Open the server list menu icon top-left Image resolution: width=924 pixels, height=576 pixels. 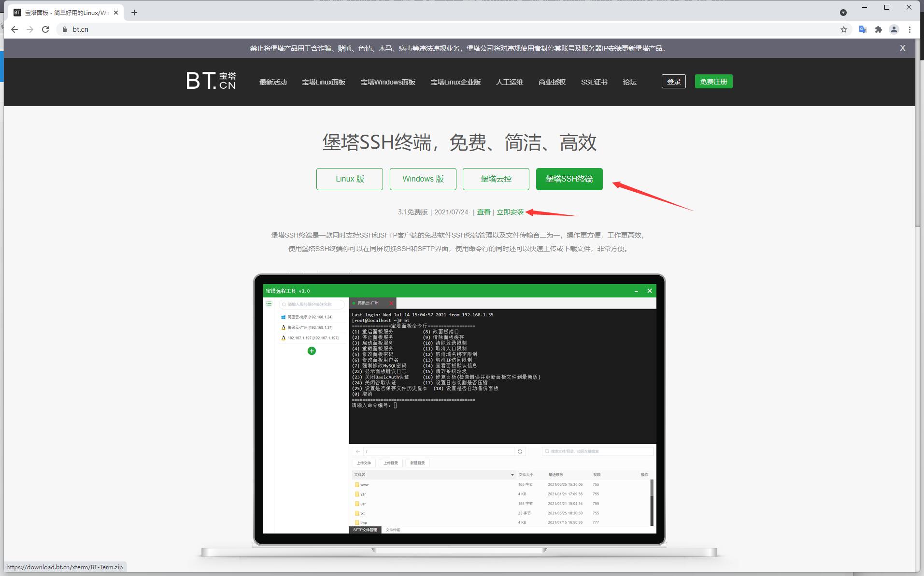click(x=269, y=304)
